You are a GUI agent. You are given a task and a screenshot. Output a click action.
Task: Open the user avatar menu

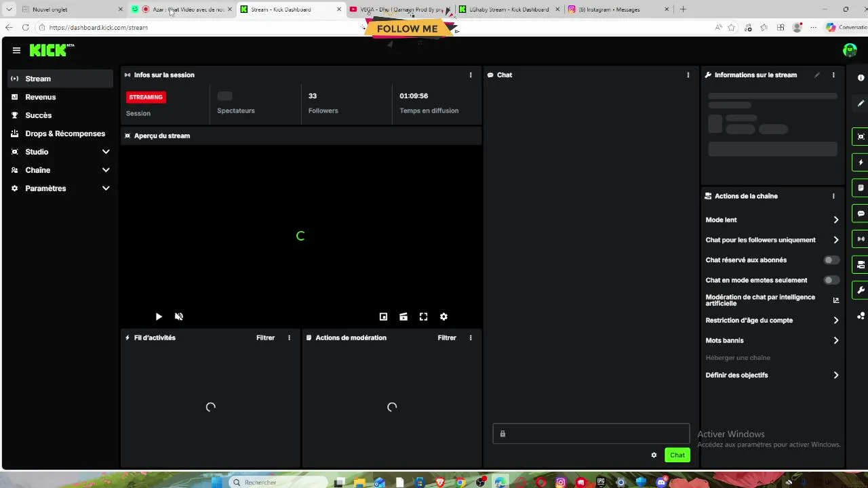pos(850,50)
